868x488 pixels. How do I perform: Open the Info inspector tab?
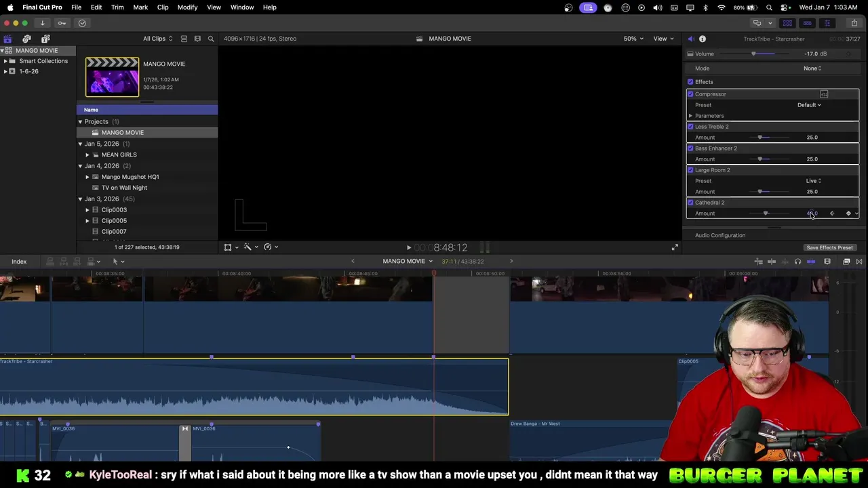pyautogui.click(x=703, y=39)
